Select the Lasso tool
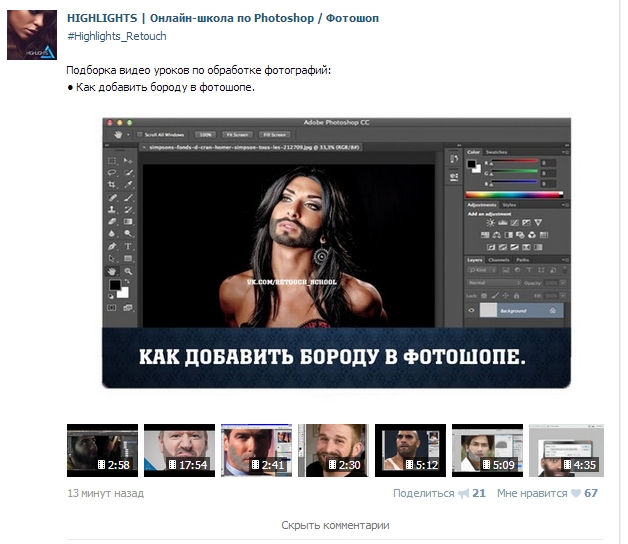 111,172
